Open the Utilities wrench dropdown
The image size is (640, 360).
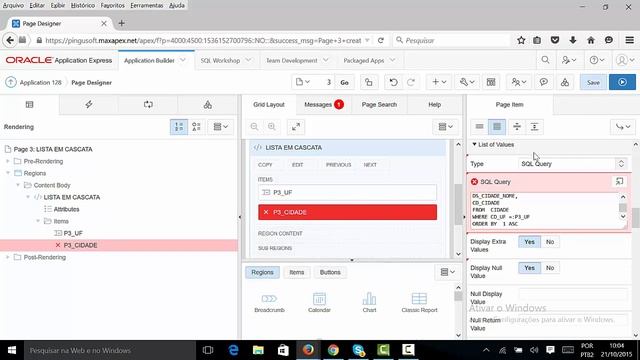(467, 82)
